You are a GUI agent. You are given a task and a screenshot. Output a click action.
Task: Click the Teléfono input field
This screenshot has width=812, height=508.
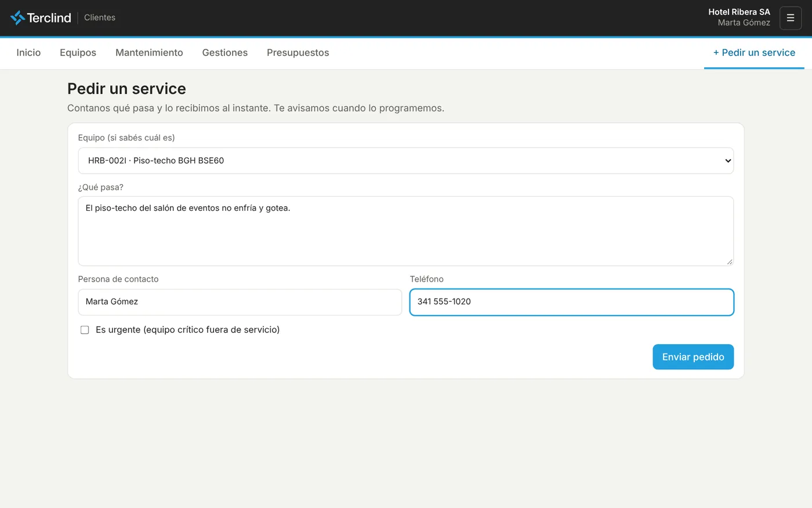point(572,302)
